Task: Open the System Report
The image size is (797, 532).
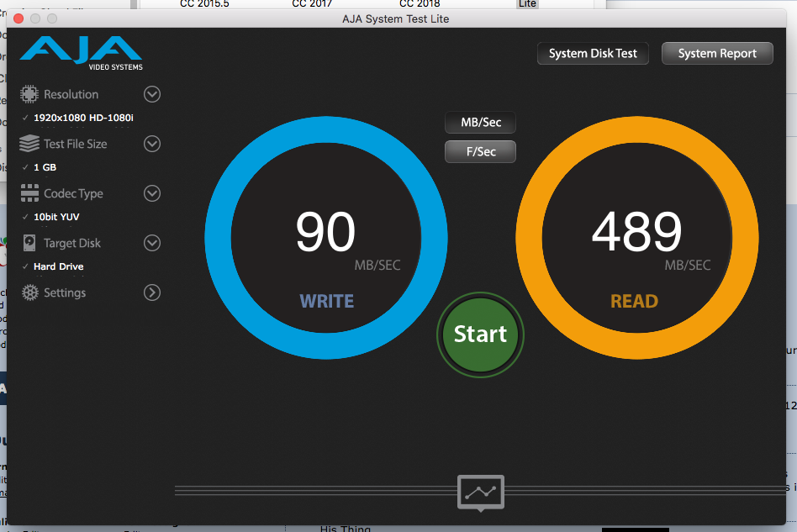Action: (717, 53)
